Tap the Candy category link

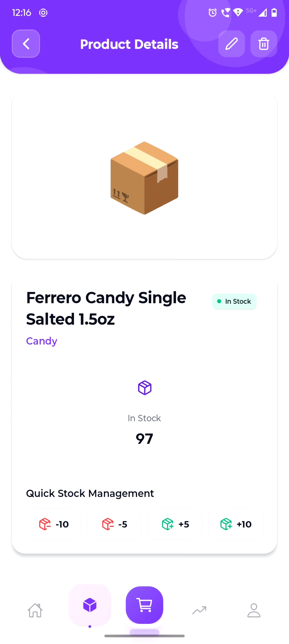pyautogui.click(x=42, y=341)
